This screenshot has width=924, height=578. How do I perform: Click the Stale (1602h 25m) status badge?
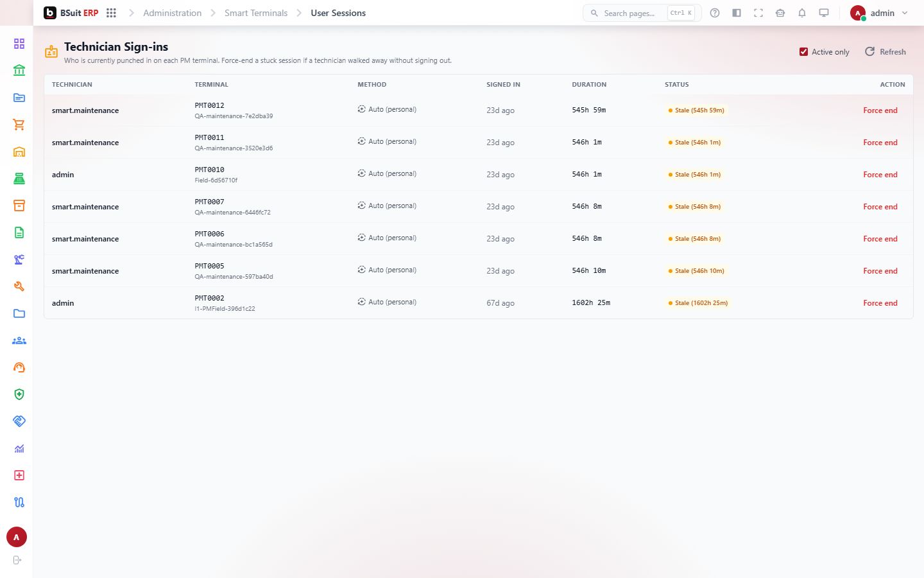pos(698,303)
